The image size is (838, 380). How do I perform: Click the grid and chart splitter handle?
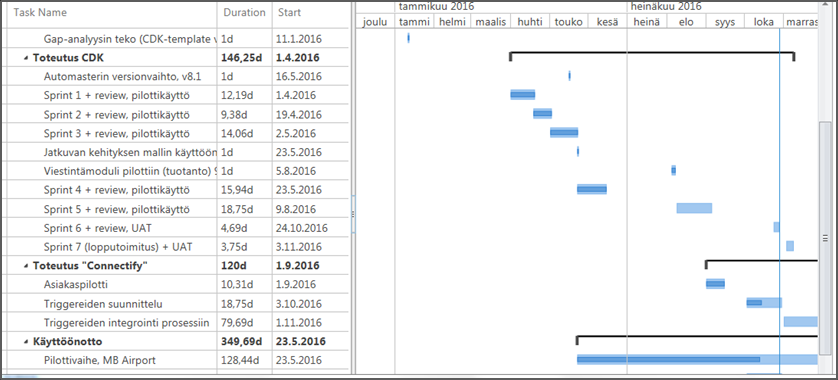pos(353,213)
